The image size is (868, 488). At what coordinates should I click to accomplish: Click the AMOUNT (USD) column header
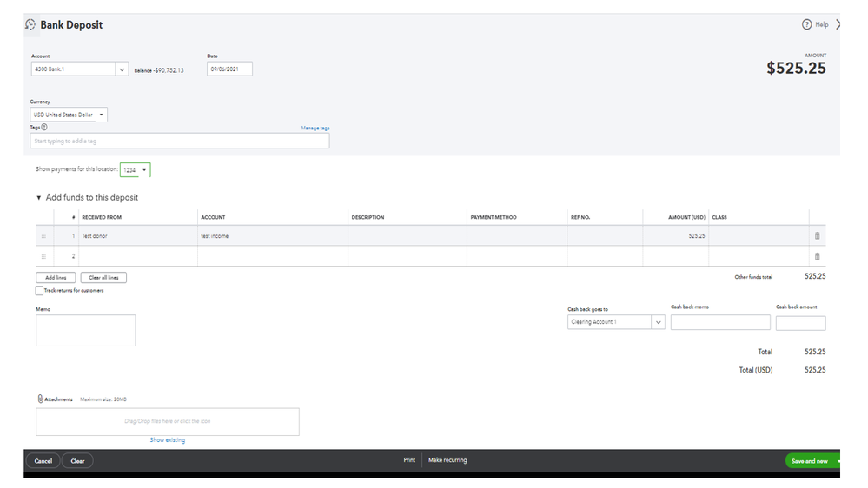(686, 217)
